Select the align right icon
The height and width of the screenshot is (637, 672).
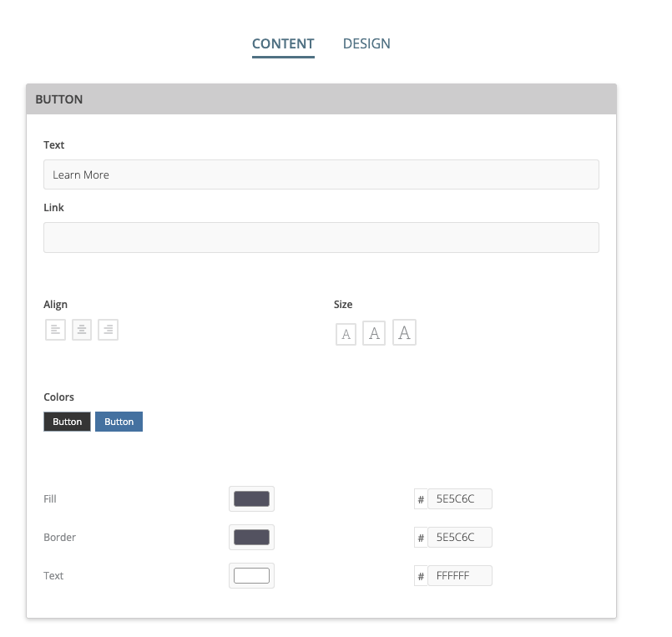pos(108,330)
